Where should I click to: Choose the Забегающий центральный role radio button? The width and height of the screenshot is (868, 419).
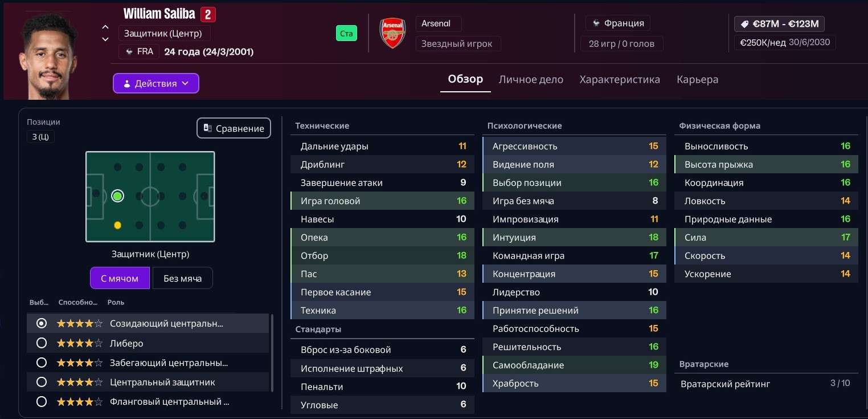click(42, 363)
